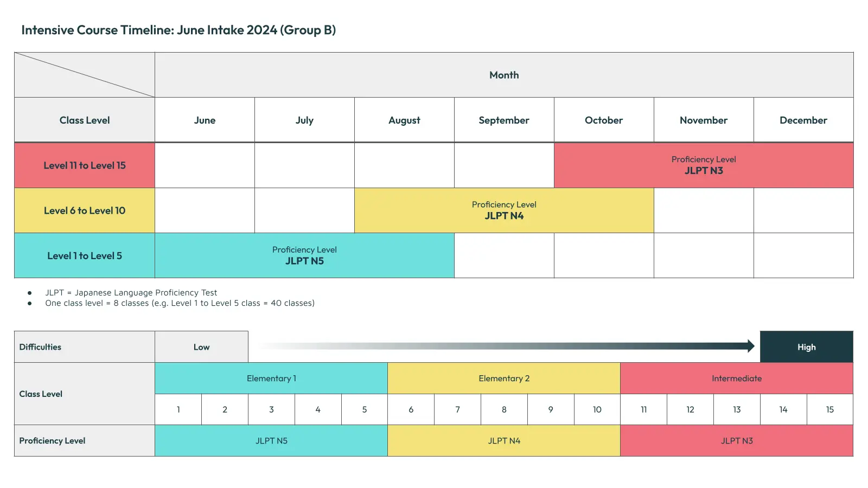Click the teal JLPT N5 timeline bar under June–August
Screen dimensions: 868x488
coord(304,256)
